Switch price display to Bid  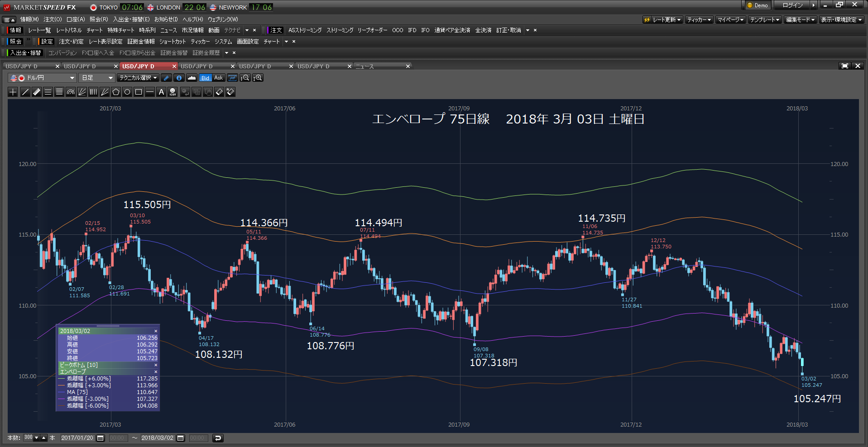pos(206,78)
